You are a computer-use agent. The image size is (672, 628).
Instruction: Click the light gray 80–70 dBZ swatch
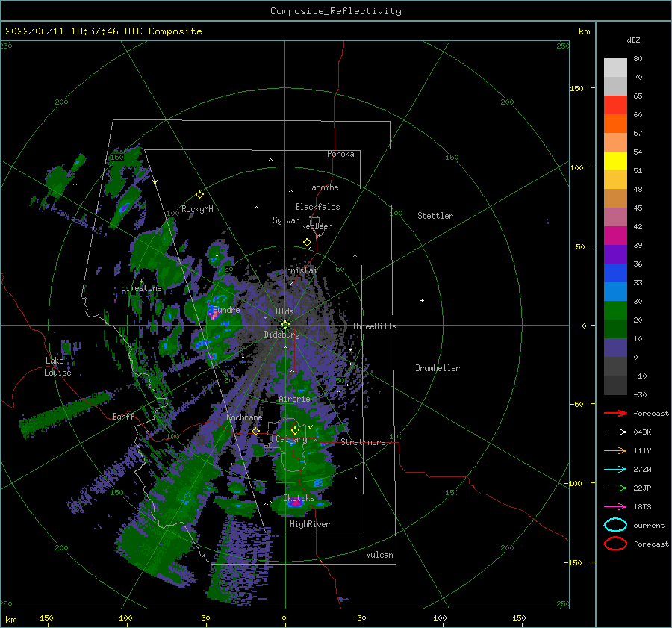click(615, 68)
